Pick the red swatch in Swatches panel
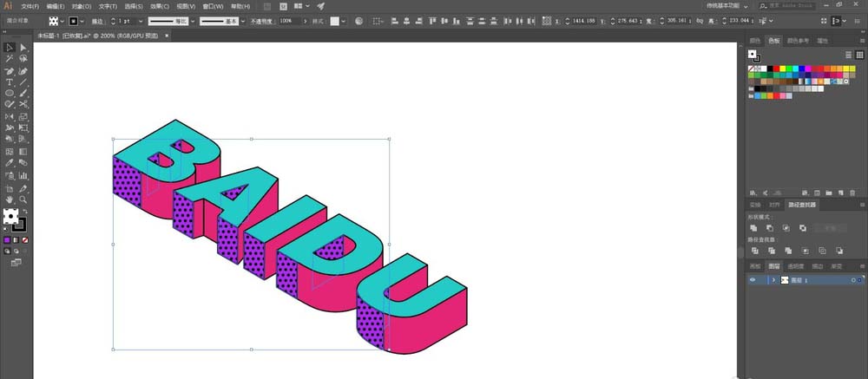868x379 pixels. (x=776, y=69)
